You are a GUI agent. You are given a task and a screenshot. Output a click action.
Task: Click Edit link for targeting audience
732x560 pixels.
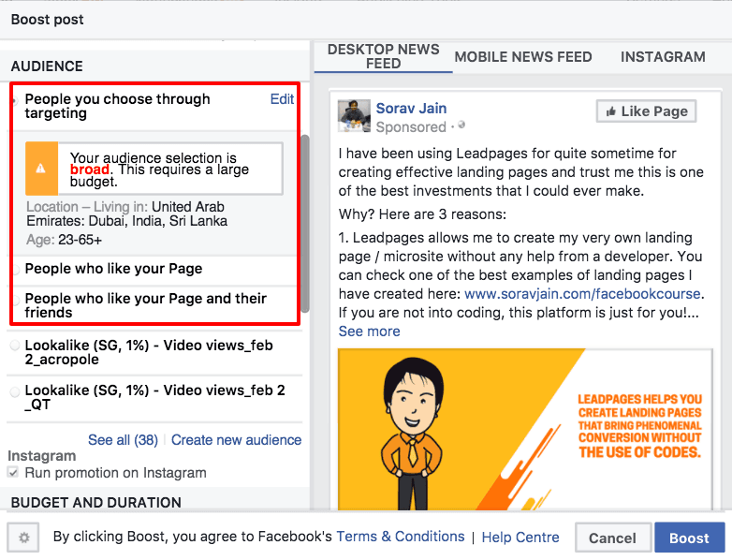[282, 99]
